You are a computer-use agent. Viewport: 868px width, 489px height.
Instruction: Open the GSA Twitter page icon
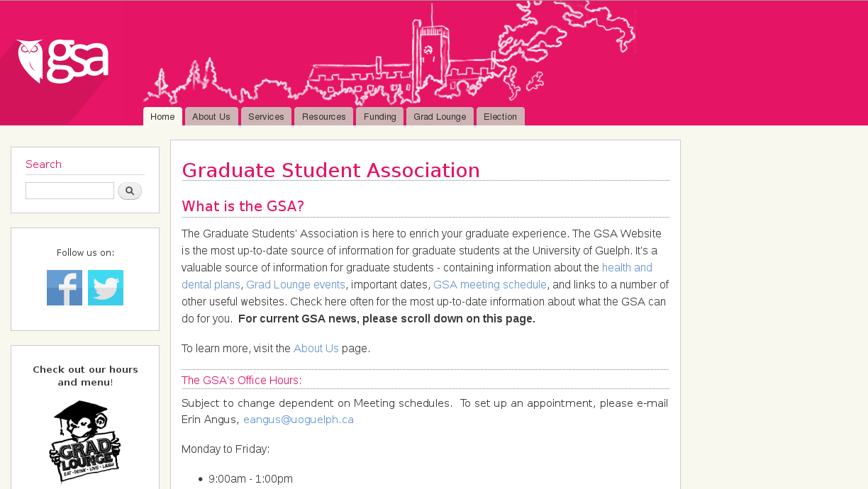tap(106, 288)
